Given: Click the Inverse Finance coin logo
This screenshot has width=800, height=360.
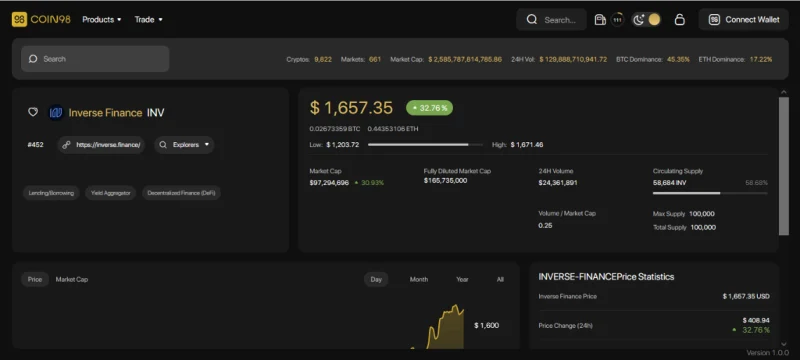Looking at the screenshot, I should point(55,113).
